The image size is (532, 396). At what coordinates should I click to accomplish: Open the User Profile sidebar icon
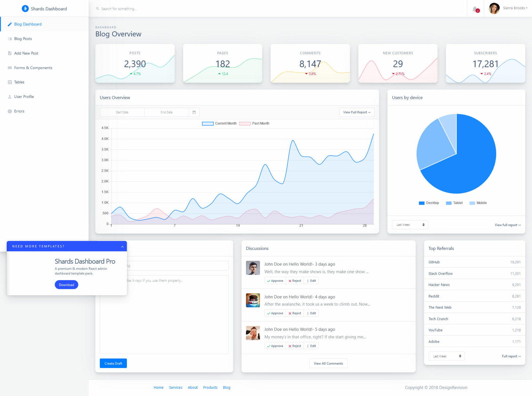(9, 97)
